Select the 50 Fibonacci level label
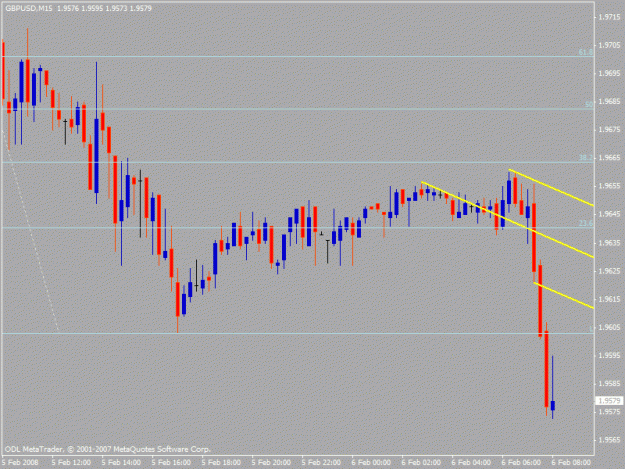This screenshot has height=469, width=625. [x=589, y=104]
